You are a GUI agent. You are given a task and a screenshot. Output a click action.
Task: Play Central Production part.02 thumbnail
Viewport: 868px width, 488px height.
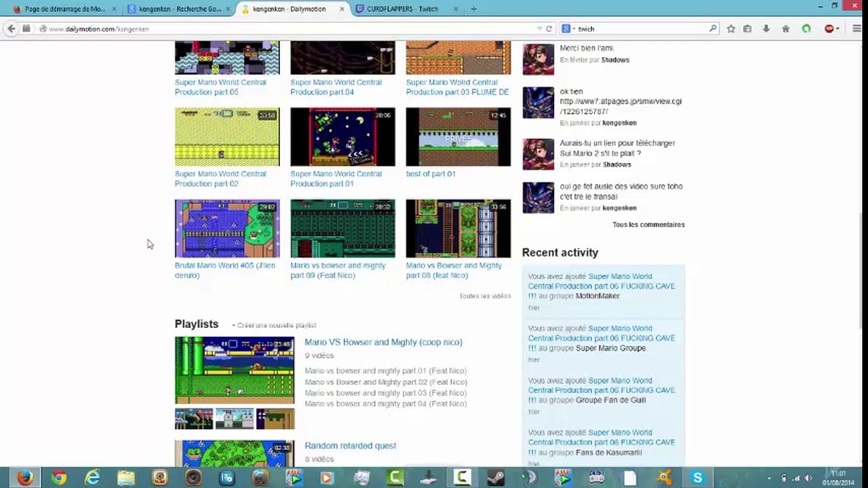pyautogui.click(x=227, y=137)
